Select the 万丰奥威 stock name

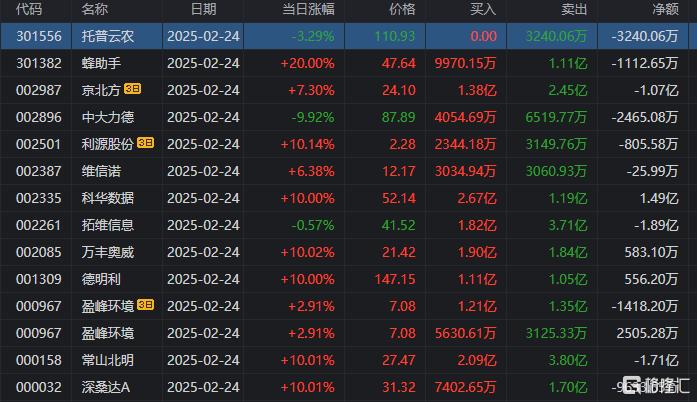tap(108, 252)
